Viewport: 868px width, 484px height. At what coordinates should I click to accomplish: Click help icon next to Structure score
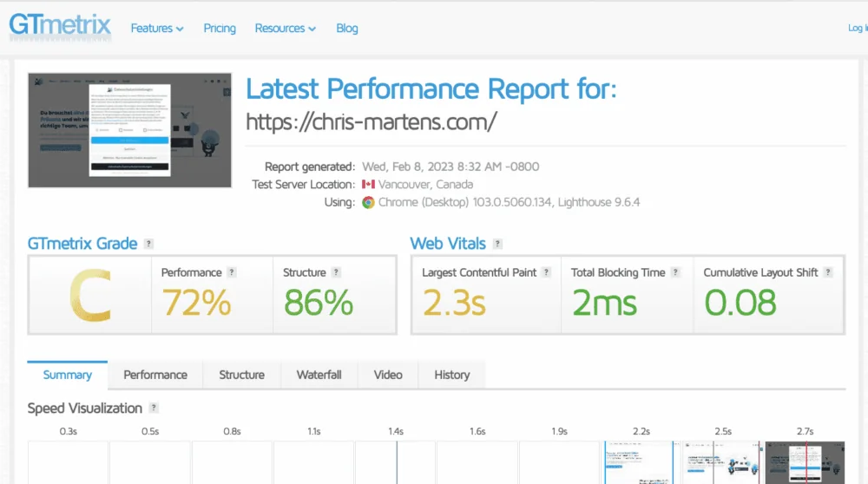point(336,272)
